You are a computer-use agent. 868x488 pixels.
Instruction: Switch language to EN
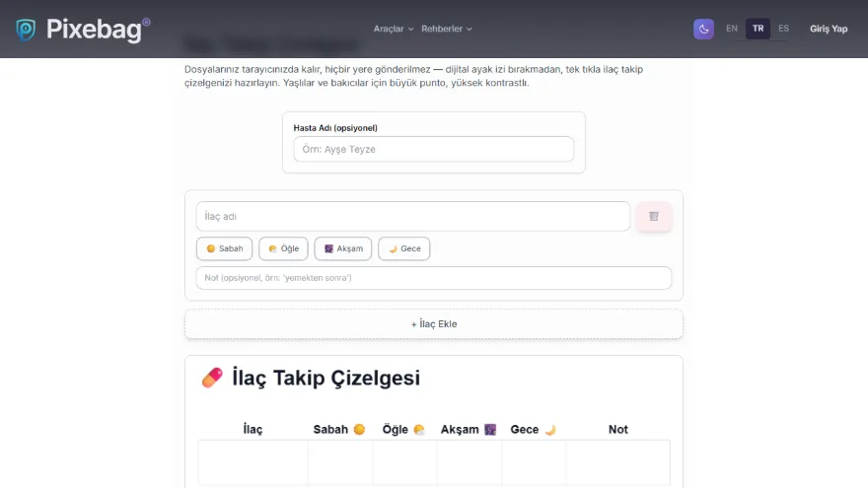(x=732, y=29)
